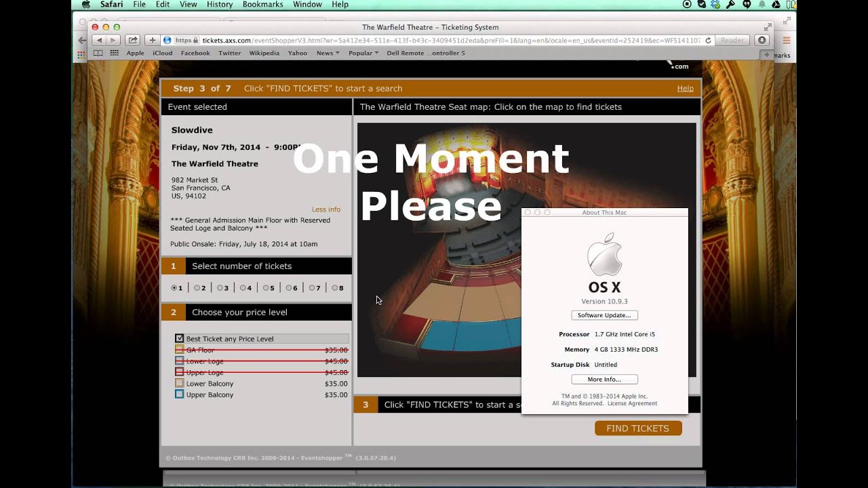Enter full screen with the corner arrows icon
Image resolution: width=868 pixels, height=488 pixels.
click(x=768, y=27)
